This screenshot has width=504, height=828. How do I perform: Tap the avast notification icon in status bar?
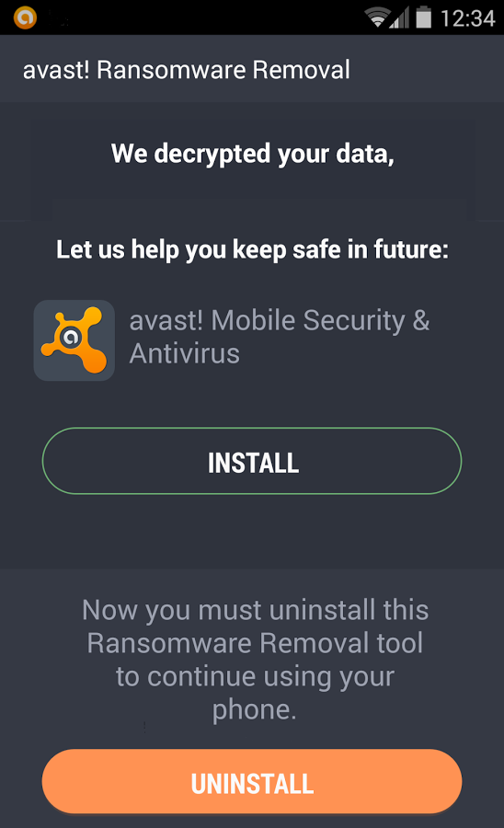click(25, 17)
